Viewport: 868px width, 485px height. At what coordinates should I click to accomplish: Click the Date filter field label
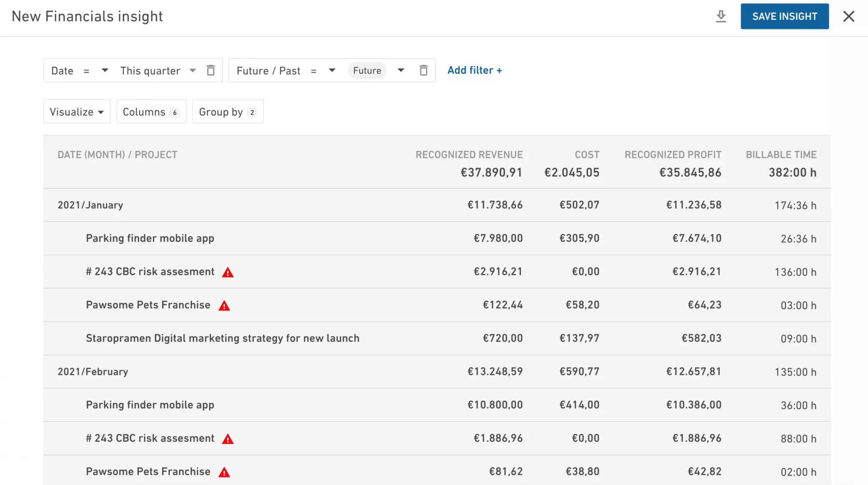point(62,71)
